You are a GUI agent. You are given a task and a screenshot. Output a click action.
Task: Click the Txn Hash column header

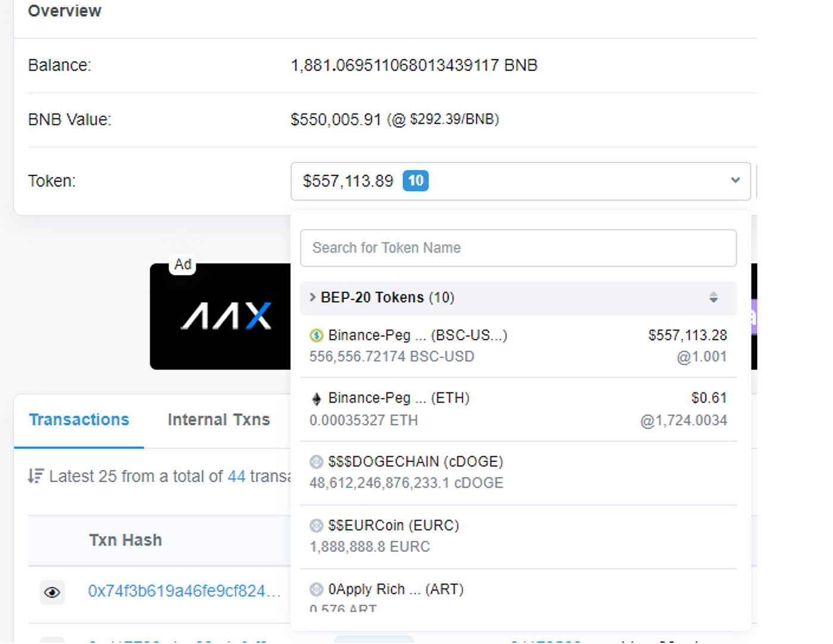pos(126,540)
